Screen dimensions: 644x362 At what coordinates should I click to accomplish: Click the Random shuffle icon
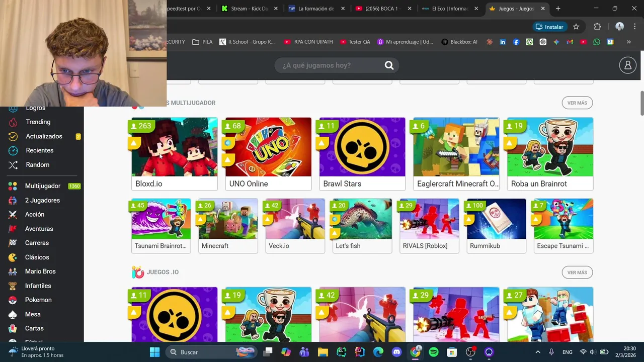[x=14, y=165]
